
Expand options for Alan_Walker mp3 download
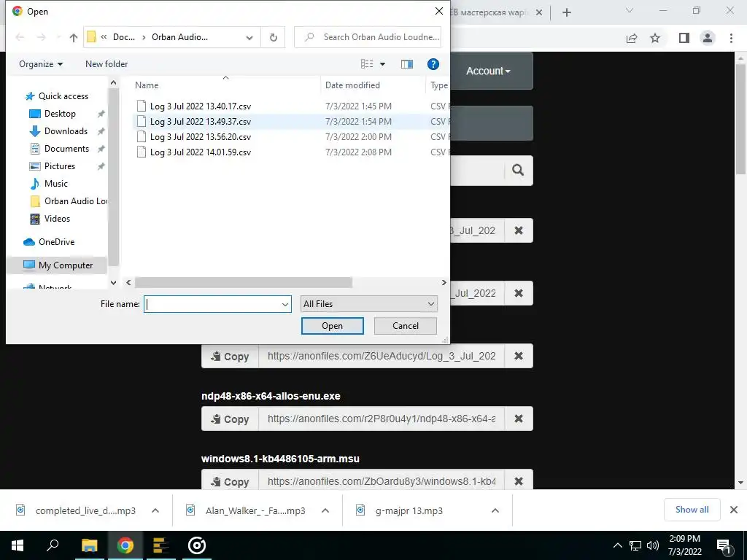325,510
